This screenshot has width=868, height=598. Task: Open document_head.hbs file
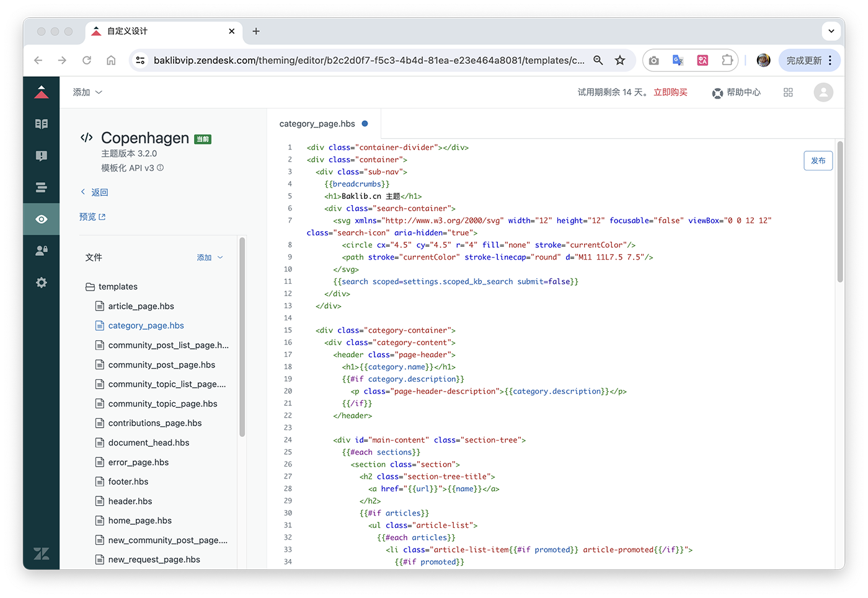click(142, 442)
